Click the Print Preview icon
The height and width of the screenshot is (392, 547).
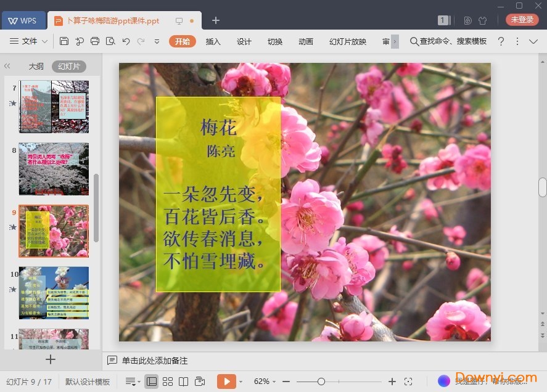pyautogui.click(x=110, y=41)
